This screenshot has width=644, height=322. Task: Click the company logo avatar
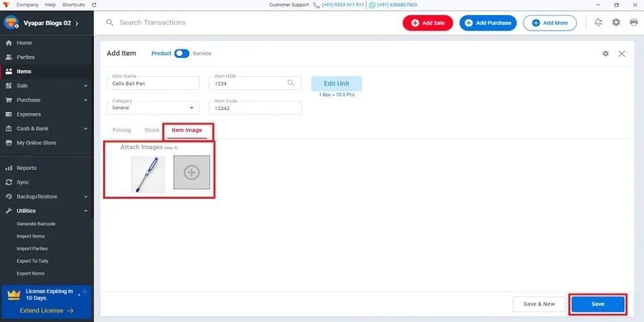pos(10,23)
